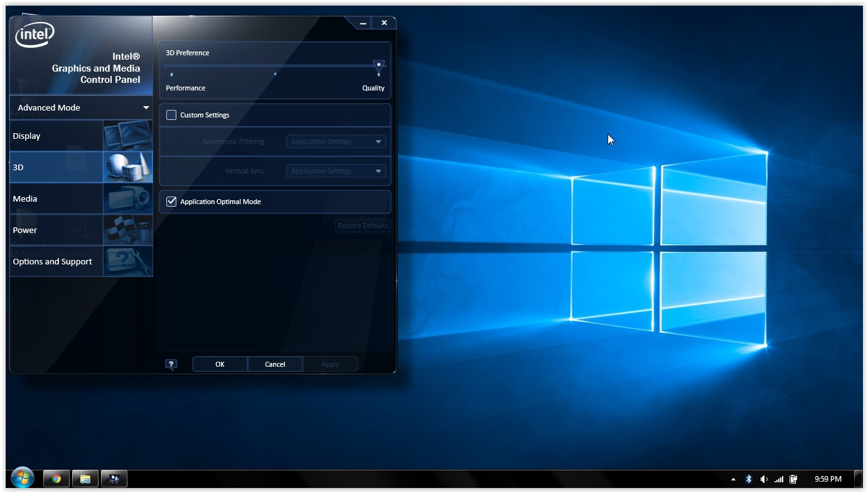Open File Explorer from the taskbar
This screenshot has width=868, height=493.
point(85,479)
